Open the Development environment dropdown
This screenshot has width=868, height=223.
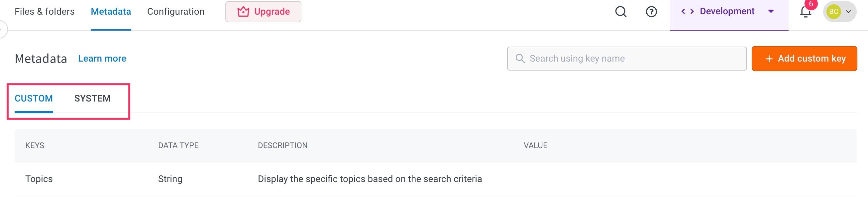tap(771, 11)
